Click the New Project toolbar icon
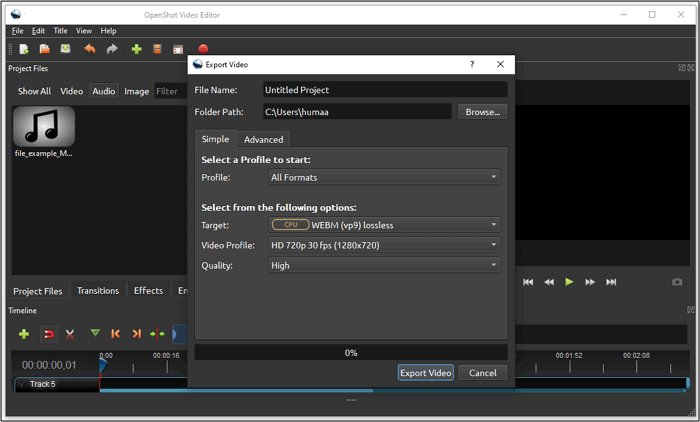Viewport: 700px width, 422px height. [24, 49]
